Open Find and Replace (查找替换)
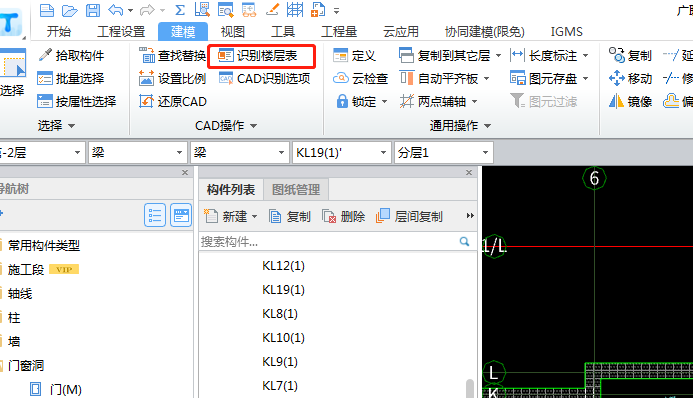The image size is (693, 398). point(172,55)
